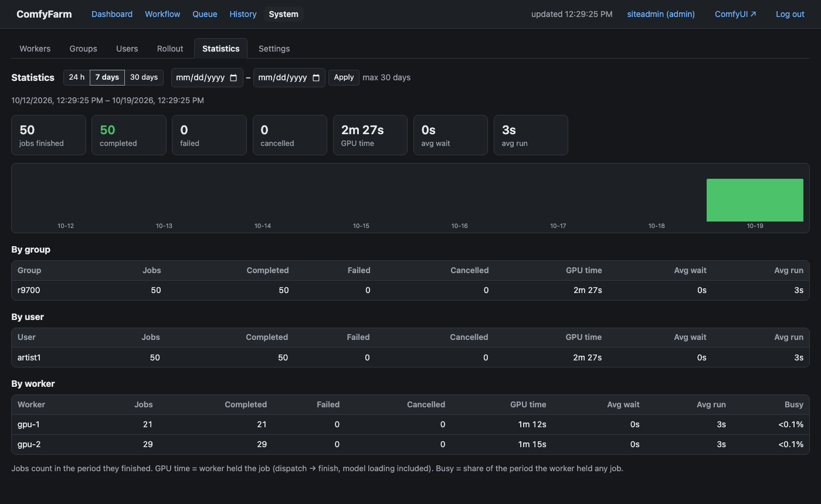
Task: Switch to the Rollout tab
Action: [x=170, y=49]
